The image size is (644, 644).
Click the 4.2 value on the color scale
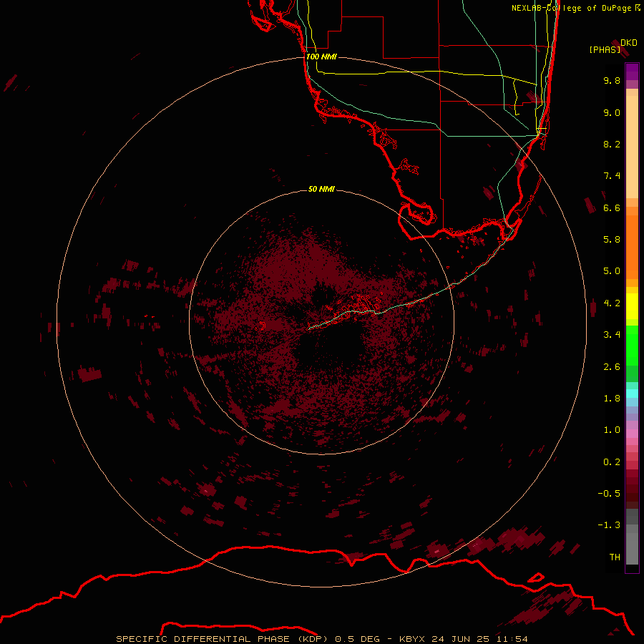click(612, 303)
